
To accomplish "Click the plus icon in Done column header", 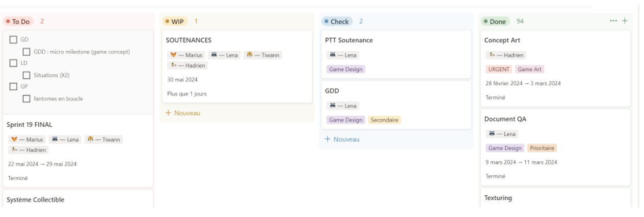I will (x=625, y=21).
